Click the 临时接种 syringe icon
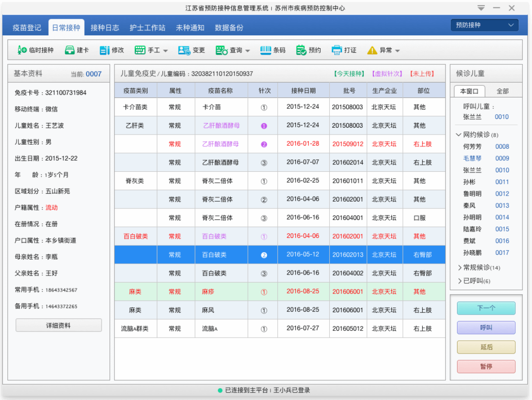532x400 pixels. point(22,50)
